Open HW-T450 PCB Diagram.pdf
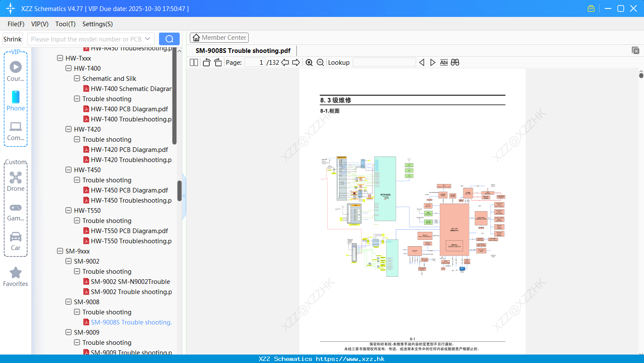This screenshot has height=363, width=644. pyautogui.click(x=129, y=190)
